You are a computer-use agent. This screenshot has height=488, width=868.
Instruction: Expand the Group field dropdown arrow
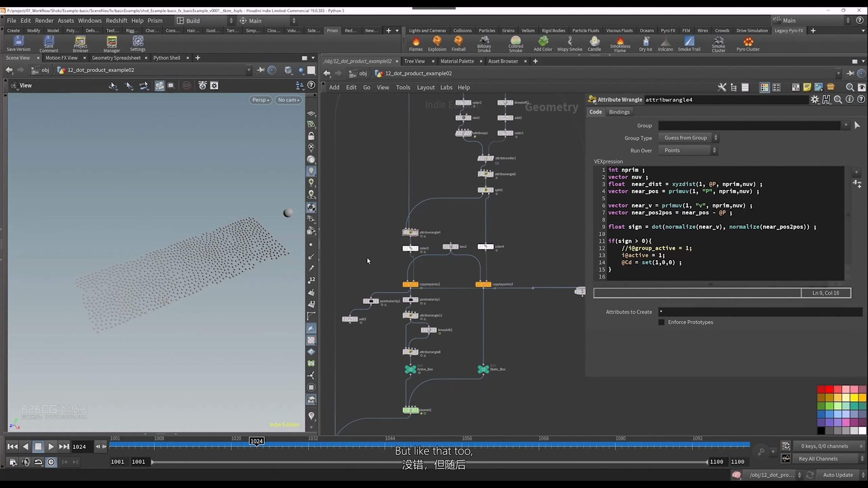pos(846,125)
